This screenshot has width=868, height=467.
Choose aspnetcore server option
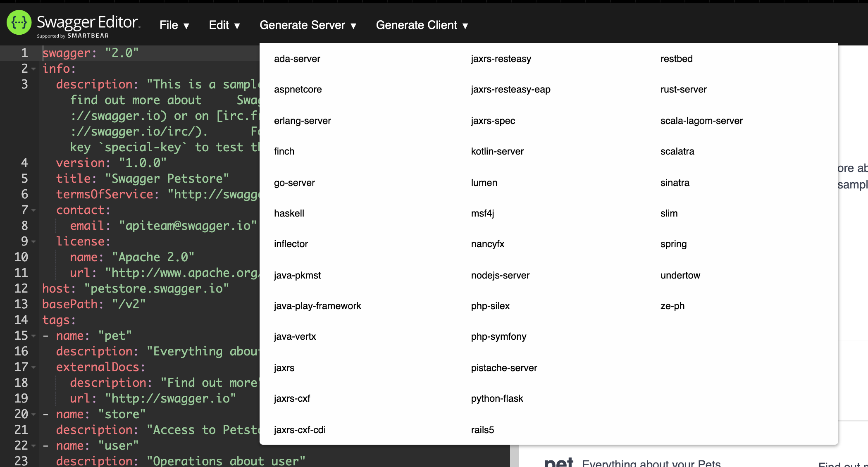(x=298, y=89)
